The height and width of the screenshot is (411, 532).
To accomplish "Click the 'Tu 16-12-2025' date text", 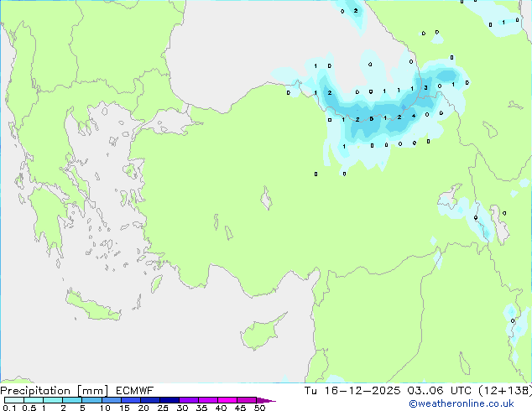I will 352,391.
